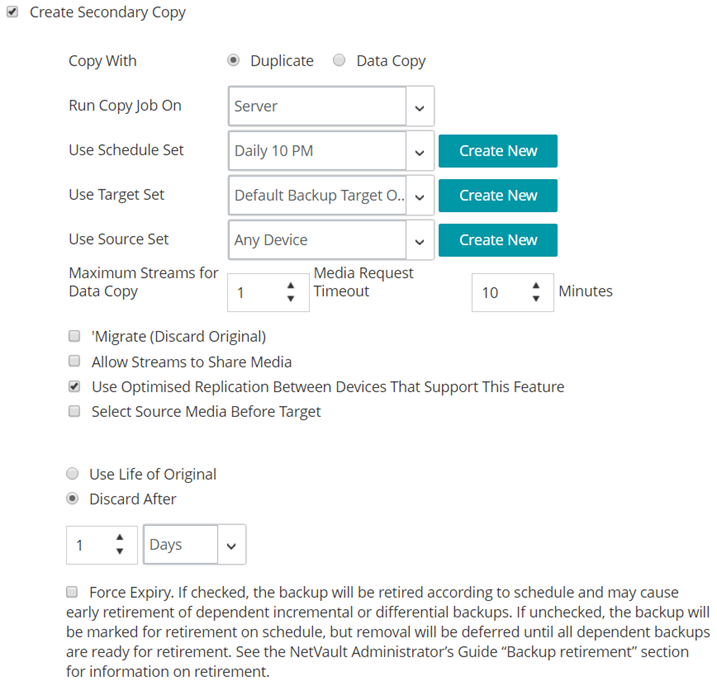Click Create New beside Schedule Set
The image size is (717, 681).
click(x=498, y=151)
